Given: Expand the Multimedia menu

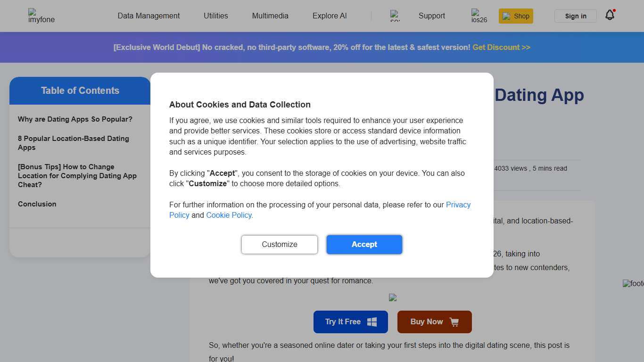Looking at the screenshot, I should (x=270, y=16).
